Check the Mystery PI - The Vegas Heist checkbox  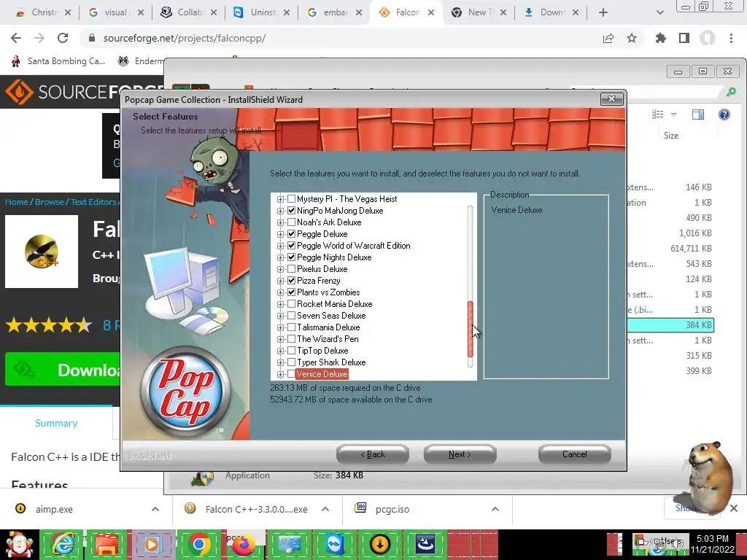292,199
